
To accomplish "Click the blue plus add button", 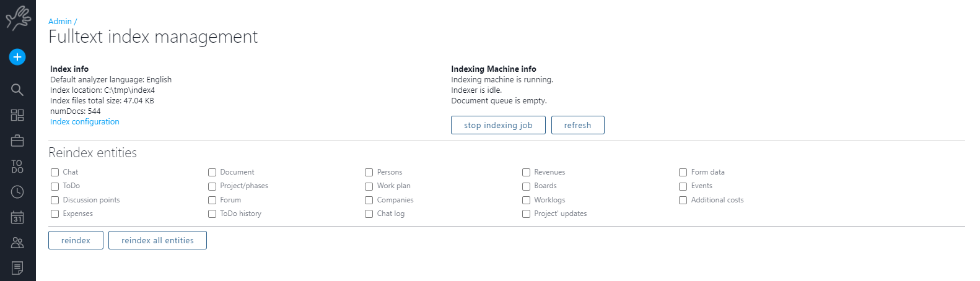I will (x=17, y=57).
